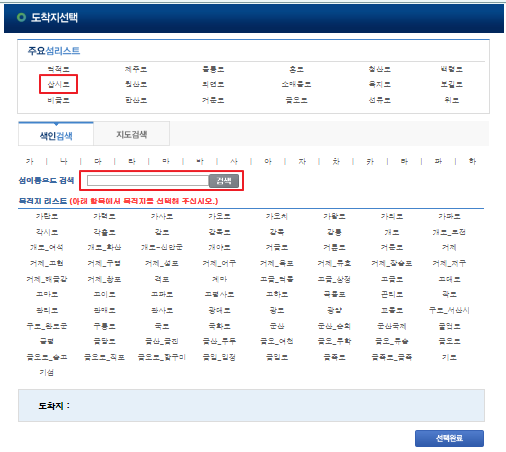
Task: Choose 거제_고현 as the destination
Action: pyautogui.click(x=47, y=263)
